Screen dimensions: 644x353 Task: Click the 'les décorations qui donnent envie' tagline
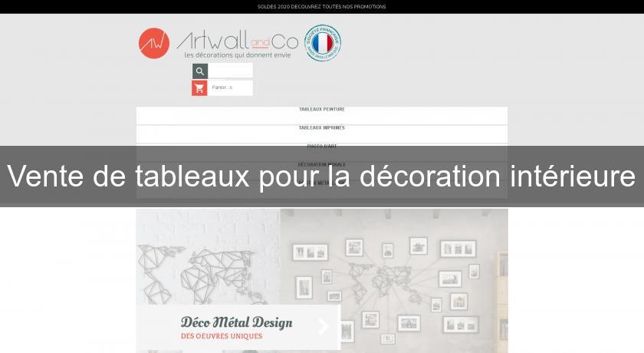[238, 55]
